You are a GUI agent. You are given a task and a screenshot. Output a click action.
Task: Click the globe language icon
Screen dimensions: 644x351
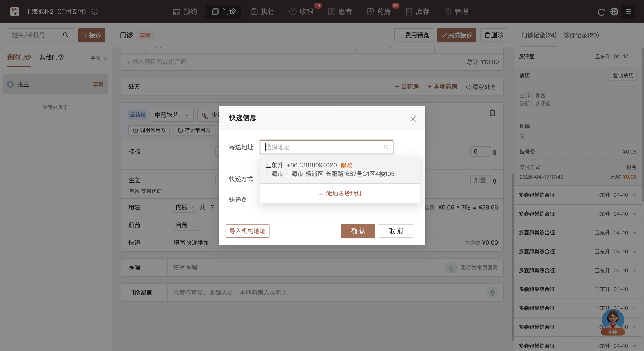point(614,12)
